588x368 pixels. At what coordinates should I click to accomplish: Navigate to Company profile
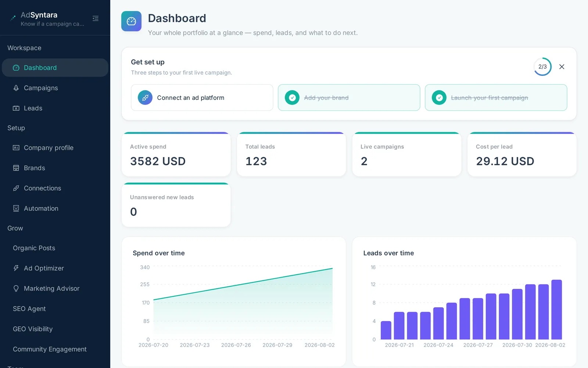point(55,148)
